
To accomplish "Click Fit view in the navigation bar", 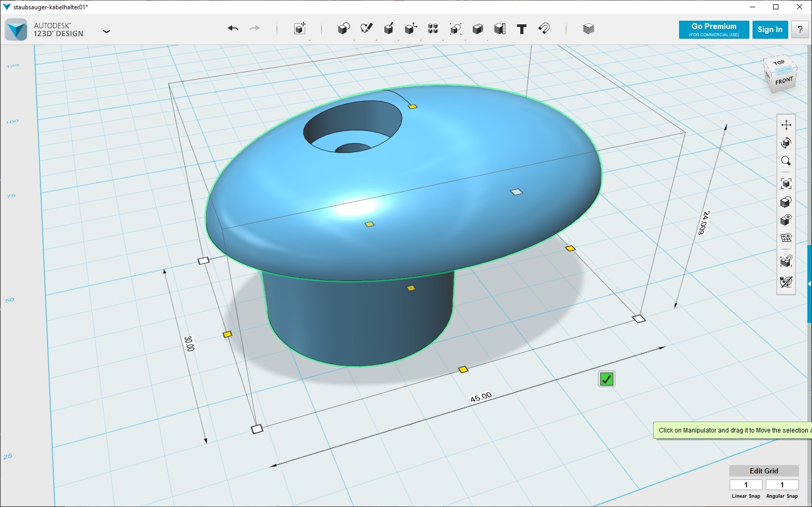I will pos(786,184).
